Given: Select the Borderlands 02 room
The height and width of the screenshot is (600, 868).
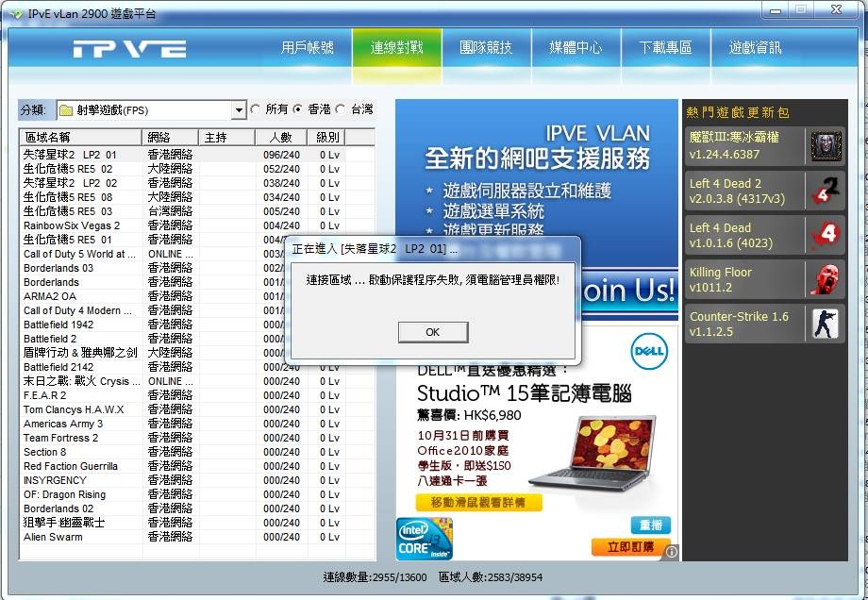Looking at the screenshot, I should [x=197, y=508].
